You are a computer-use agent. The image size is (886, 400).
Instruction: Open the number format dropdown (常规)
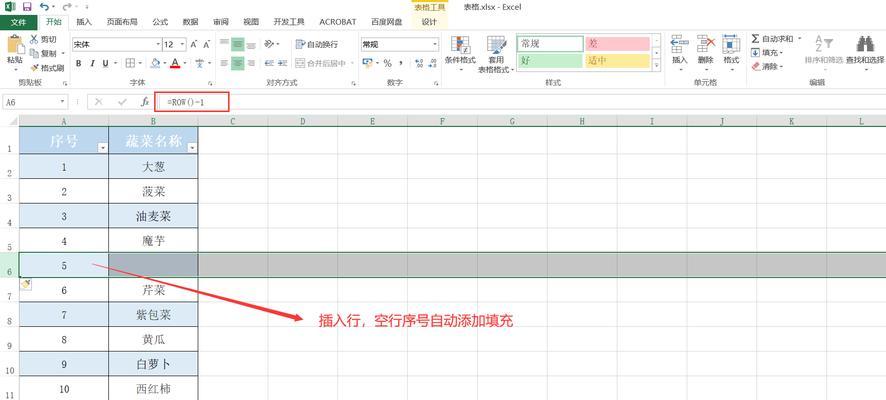coord(435,44)
